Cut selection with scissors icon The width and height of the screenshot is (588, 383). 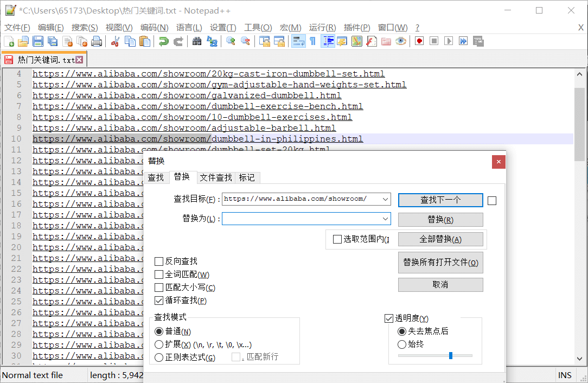click(115, 41)
